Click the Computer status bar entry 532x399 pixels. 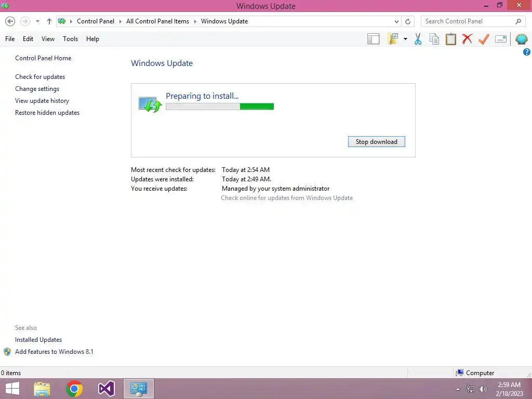coord(475,373)
